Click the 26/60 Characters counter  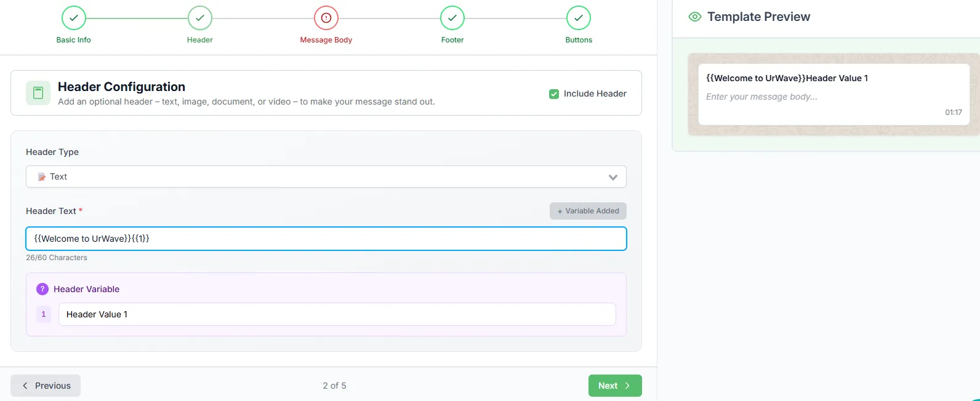pyautogui.click(x=57, y=258)
